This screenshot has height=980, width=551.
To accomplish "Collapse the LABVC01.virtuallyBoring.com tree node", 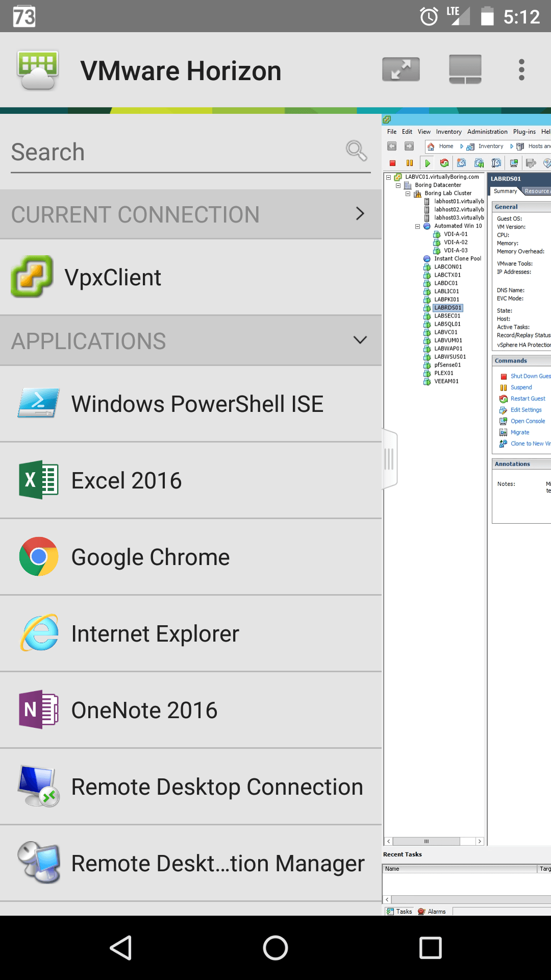I will [389, 177].
